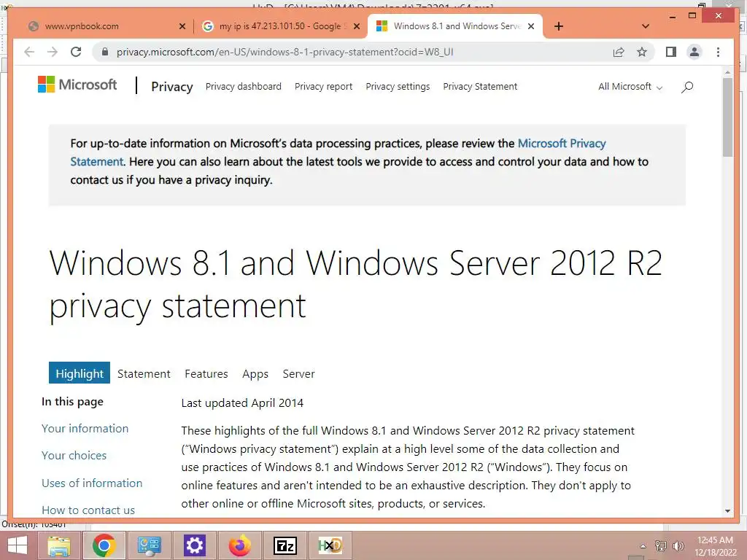Image resolution: width=747 pixels, height=560 pixels.
Task: Click the Chrome taskbar icon
Action: pyautogui.click(x=104, y=545)
